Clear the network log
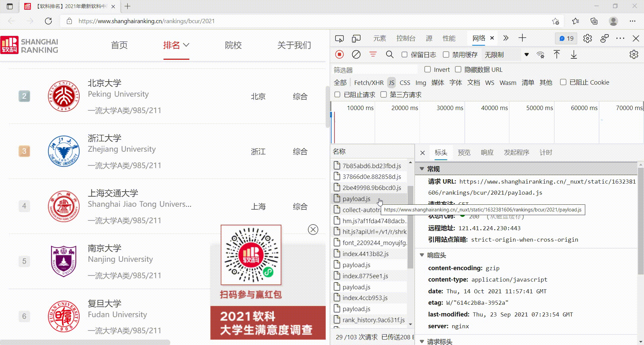Viewport: 644px width, 345px height. coord(356,54)
